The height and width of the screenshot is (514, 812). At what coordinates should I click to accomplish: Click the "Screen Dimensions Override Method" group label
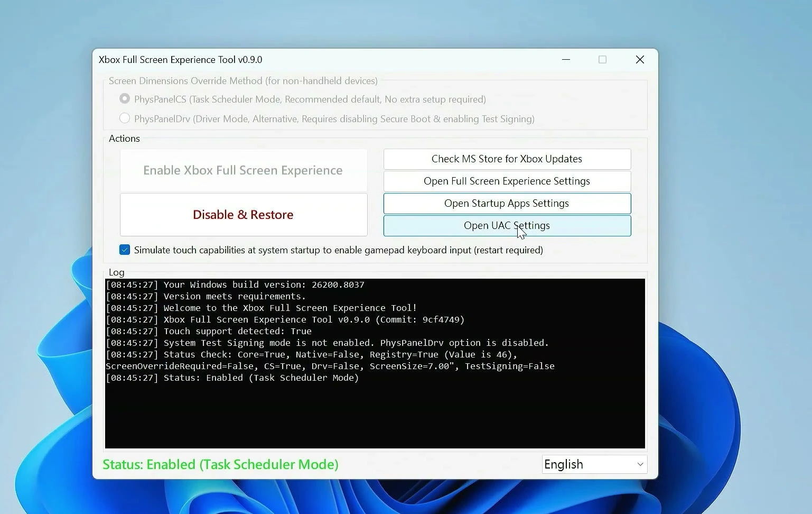click(243, 81)
